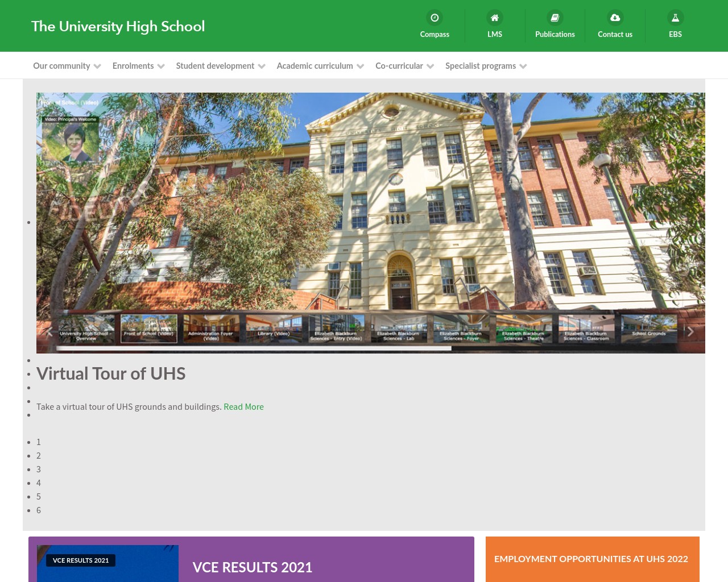The image size is (728, 582).
Task: Click the next-slide arrow on the carousel
Action: pyautogui.click(x=690, y=331)
